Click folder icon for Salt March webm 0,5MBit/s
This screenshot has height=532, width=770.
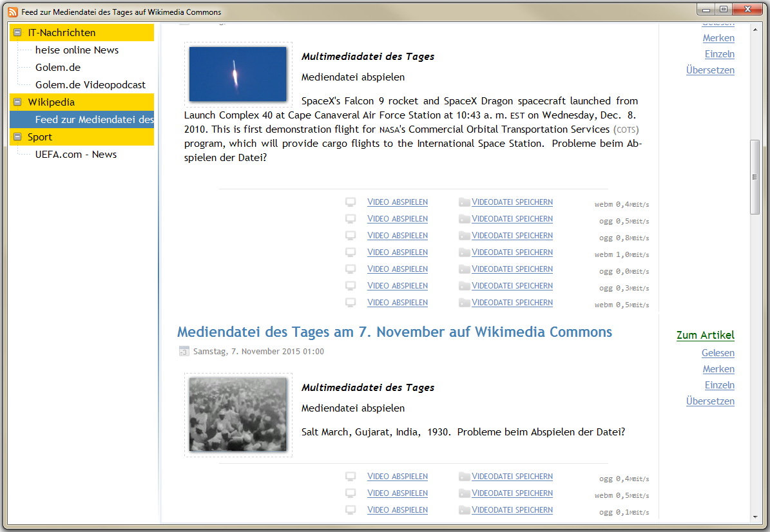click(464, 493)
